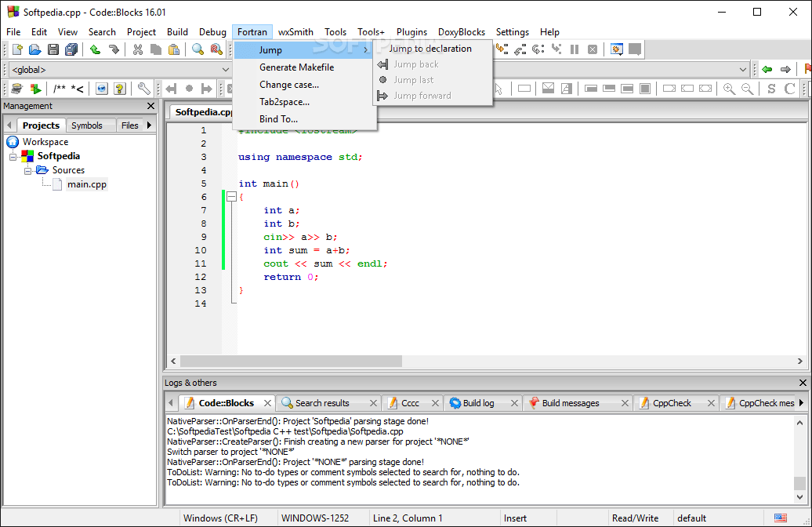Click the log panel scroll down arrow
This screenshot has width=812, height=527.
[x=799, y=496]
